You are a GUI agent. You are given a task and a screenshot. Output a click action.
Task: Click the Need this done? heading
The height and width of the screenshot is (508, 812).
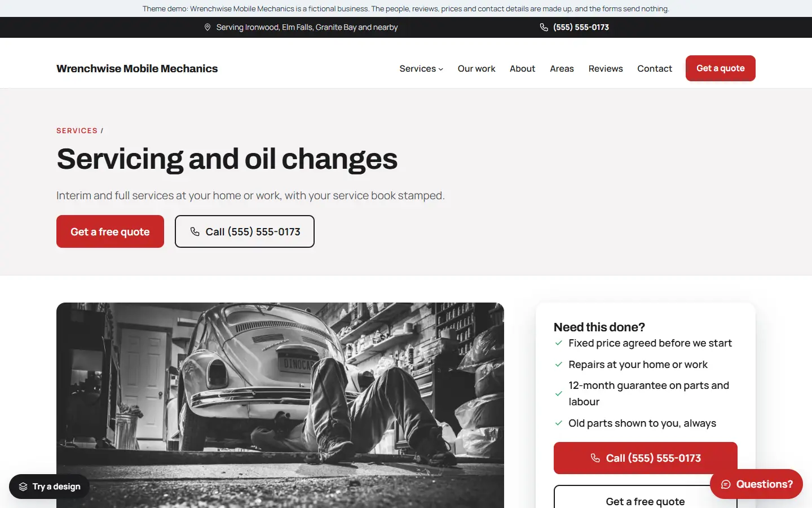599,327
